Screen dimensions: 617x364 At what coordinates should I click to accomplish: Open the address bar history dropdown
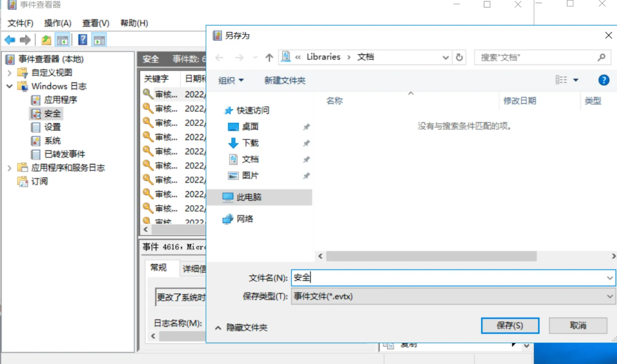446,58
